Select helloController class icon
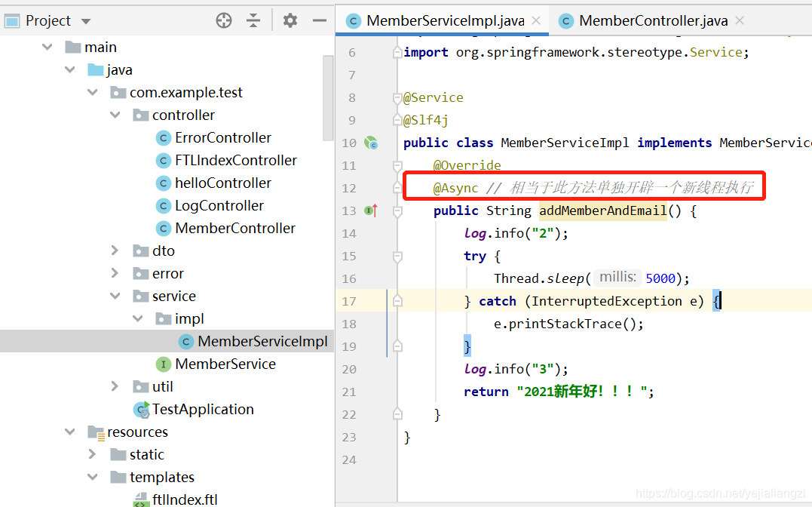812x507 pixels. [x=163, y=183]
